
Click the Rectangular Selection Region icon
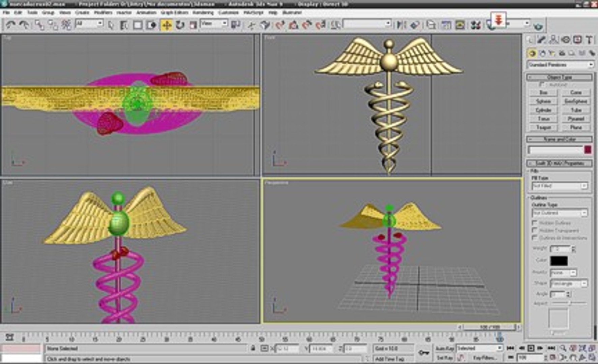pos(138,25)
